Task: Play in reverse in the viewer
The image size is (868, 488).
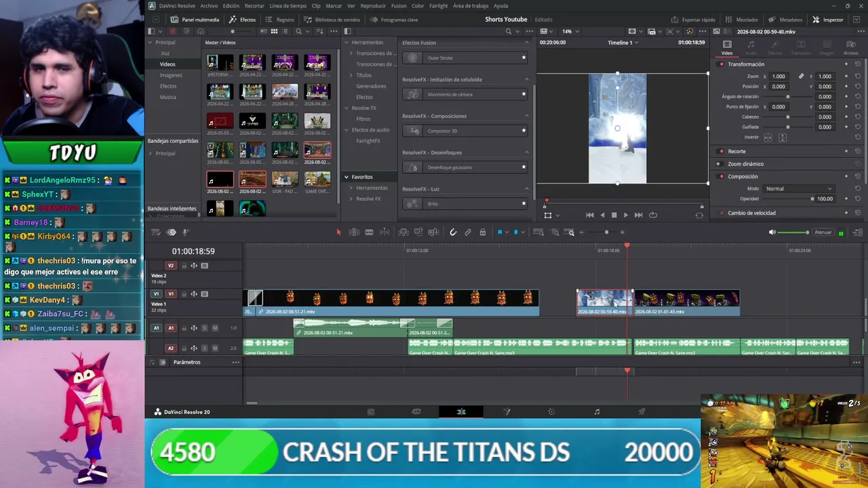Action: coord(602,215)
